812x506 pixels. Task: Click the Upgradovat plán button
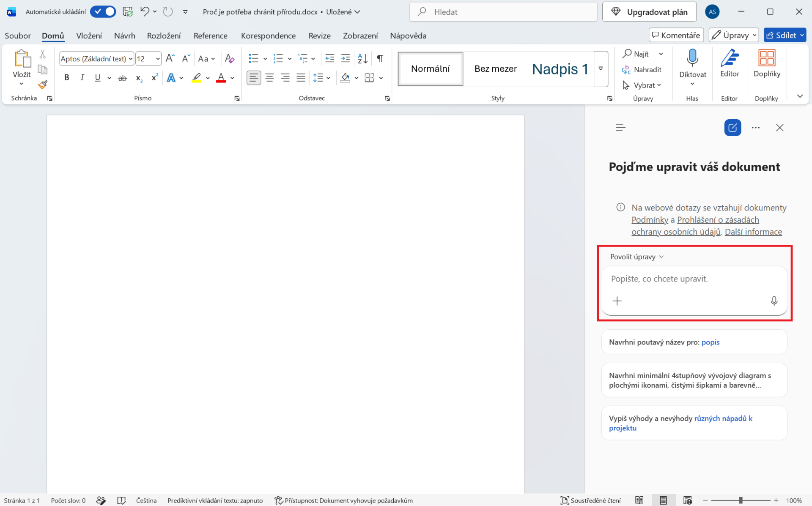point(649,12)
